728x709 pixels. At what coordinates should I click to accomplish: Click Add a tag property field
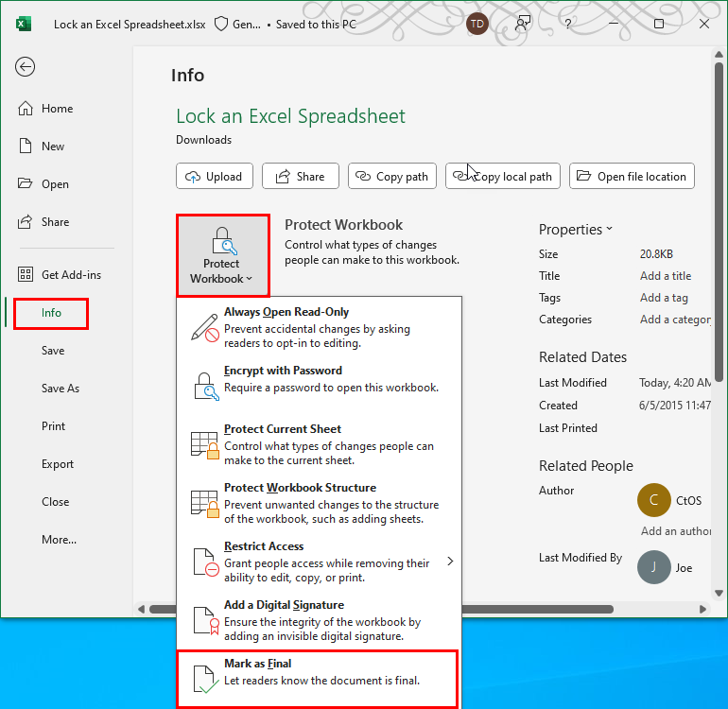pyautogui.click(x=664, y=298)
